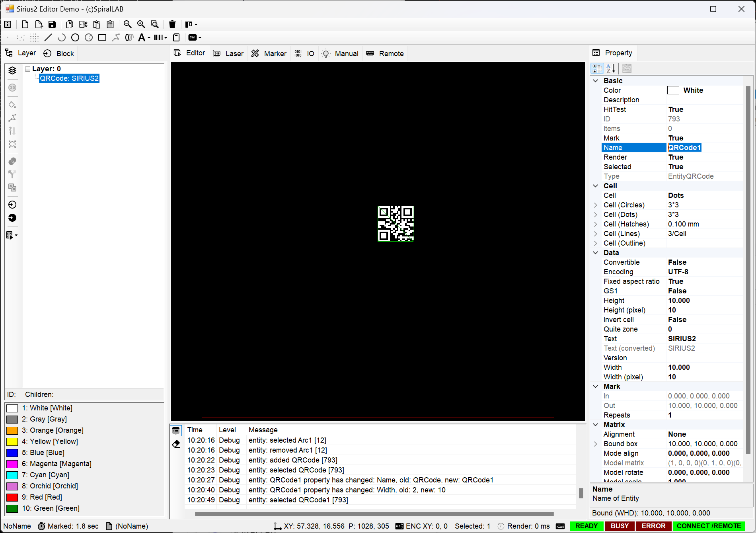The height and width of the screenshot is (533, 756).
Task: Pick the 9: Red color swatch
Action: coord(12,497)
